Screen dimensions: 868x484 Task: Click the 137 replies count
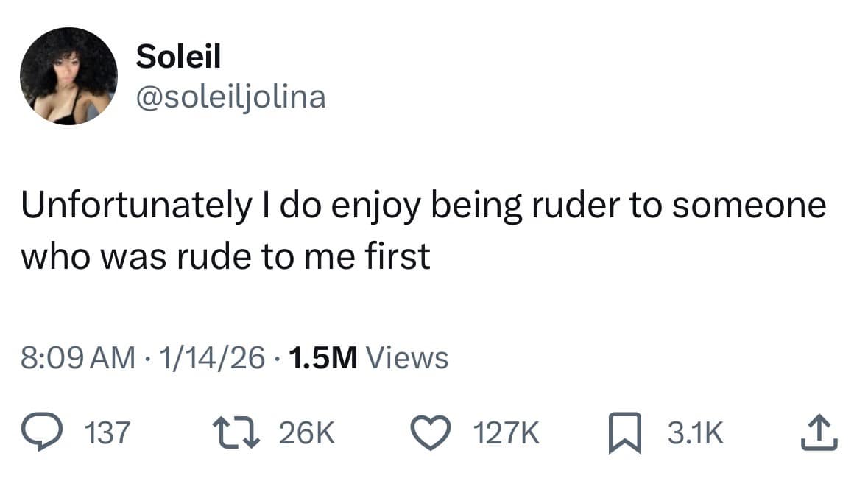[107, 431]
